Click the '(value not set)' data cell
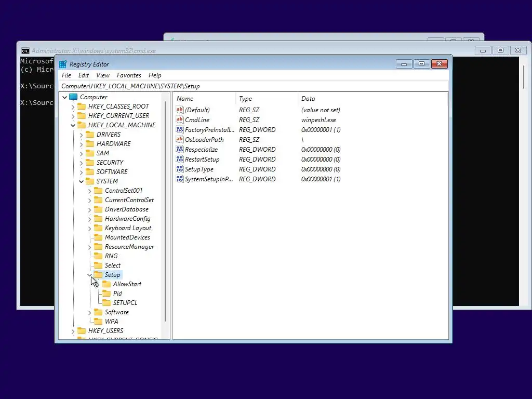This screenshot has height=399, width=532. pos(321,110)
